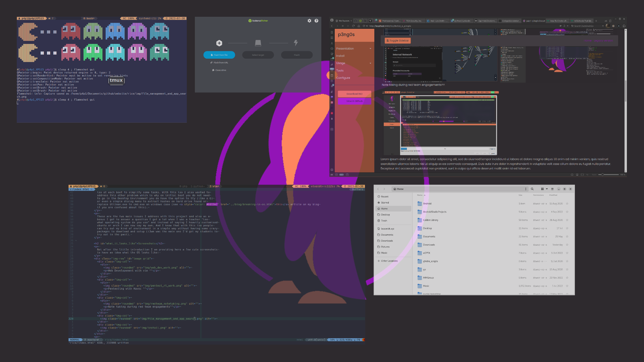Expand Usage menu in p3ng0s sidebar
Viewport: 644px width, 362px height.
(x=370, y=63)
